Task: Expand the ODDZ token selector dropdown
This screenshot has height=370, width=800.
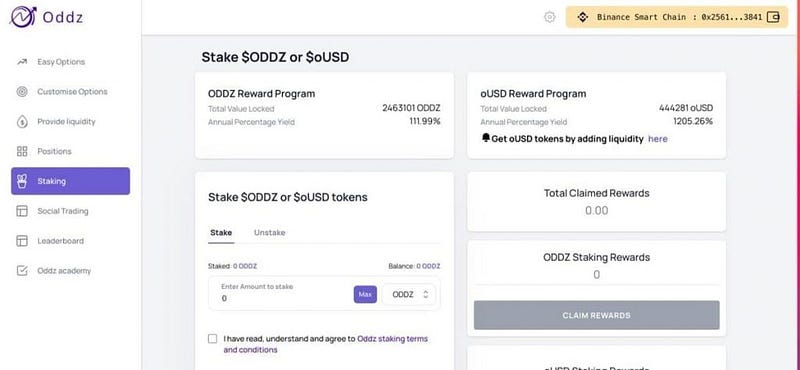Action: click(409, 294)
